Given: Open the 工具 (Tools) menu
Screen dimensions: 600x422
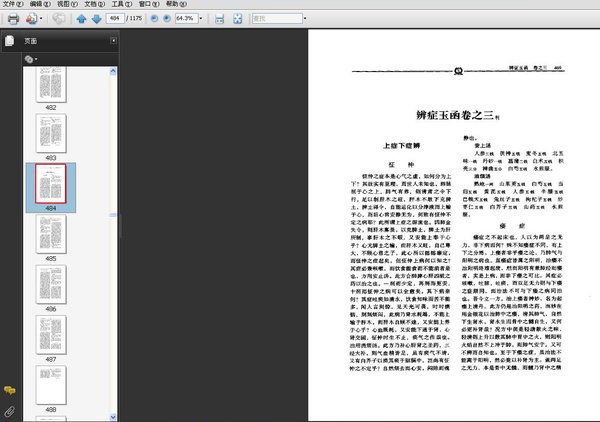Looking at the screenshot, I should tap(122, 4).
